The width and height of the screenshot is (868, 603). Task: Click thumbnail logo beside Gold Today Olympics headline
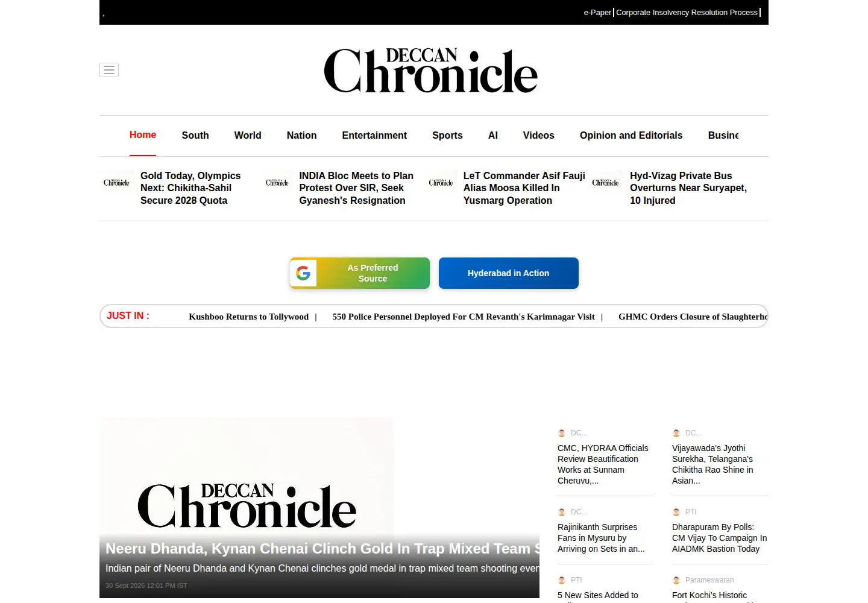[116, 182]
